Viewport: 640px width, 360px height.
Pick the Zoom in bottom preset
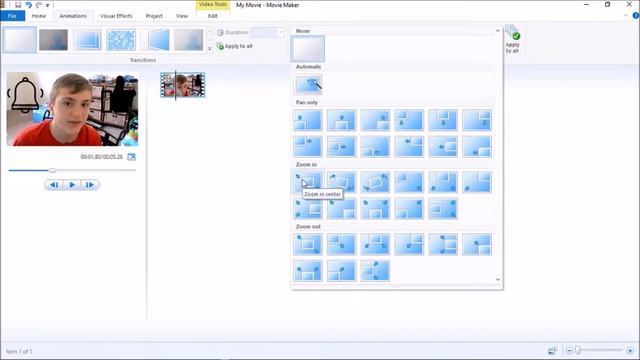pyautogui.click(x=375, y=209)
